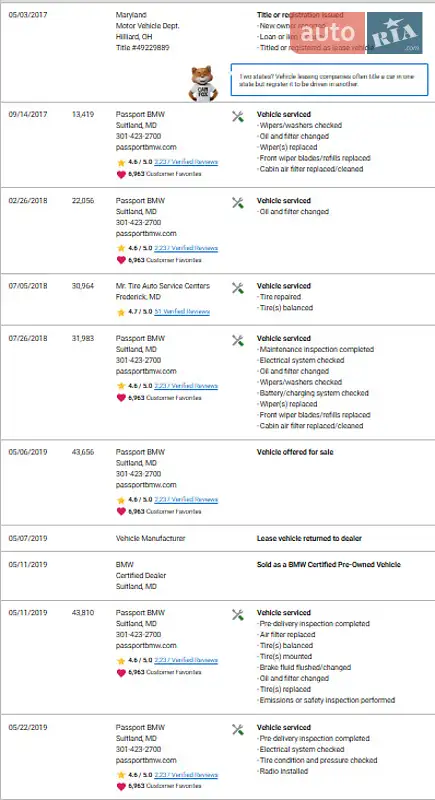Open the Verified Reviews link in the 07/26/2018 entry

click(186, 386)
